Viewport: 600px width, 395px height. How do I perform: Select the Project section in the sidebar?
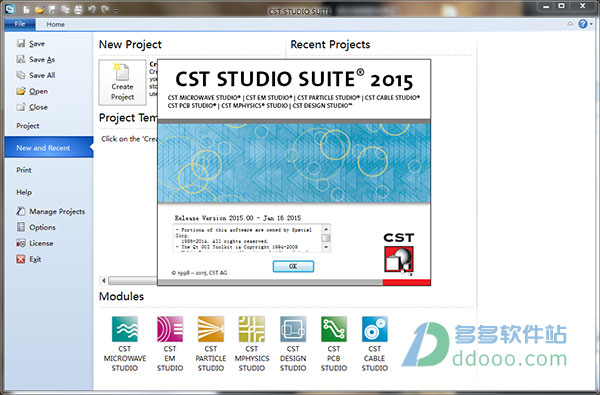click(28, 126)
